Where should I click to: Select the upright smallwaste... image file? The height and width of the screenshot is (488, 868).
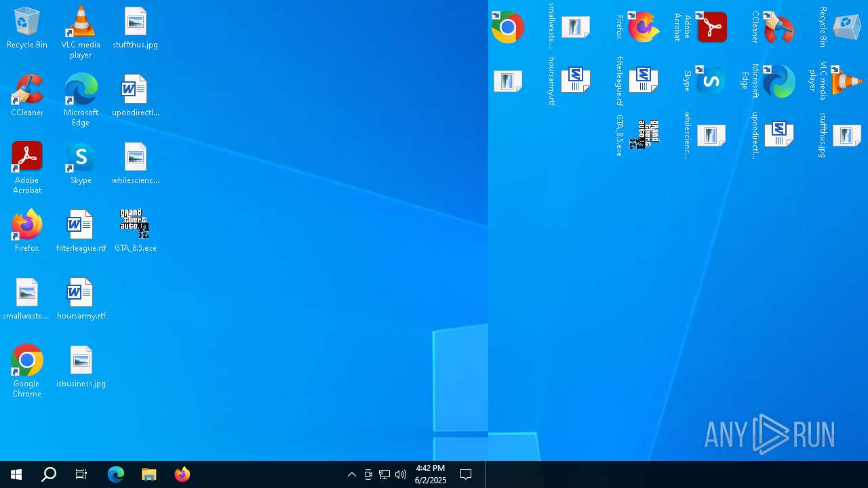click(x=27, y=300)
